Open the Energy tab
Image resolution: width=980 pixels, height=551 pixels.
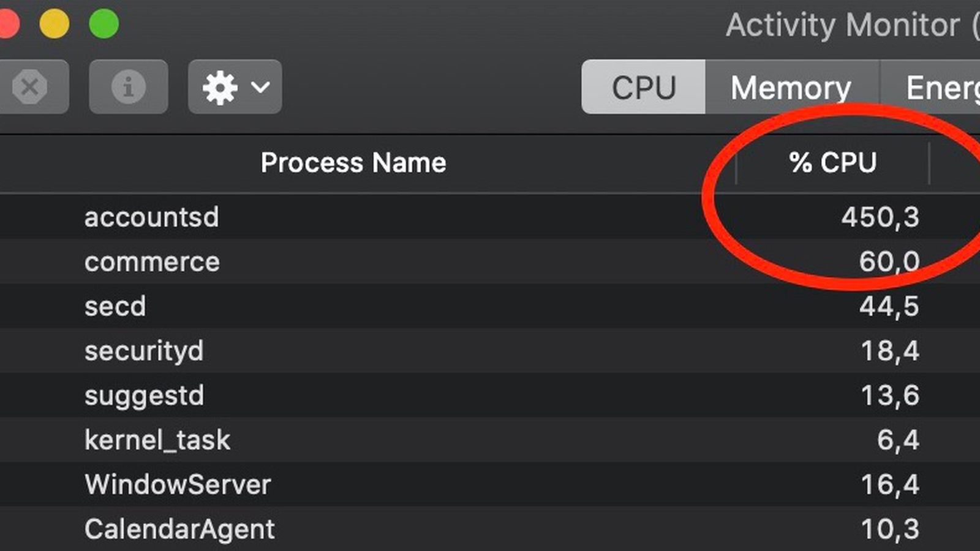click(x=940, y=87)
